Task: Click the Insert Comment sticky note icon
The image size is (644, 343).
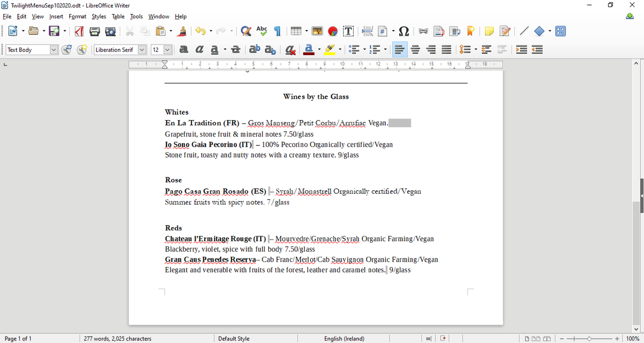Action: click(x=489, y=32)
